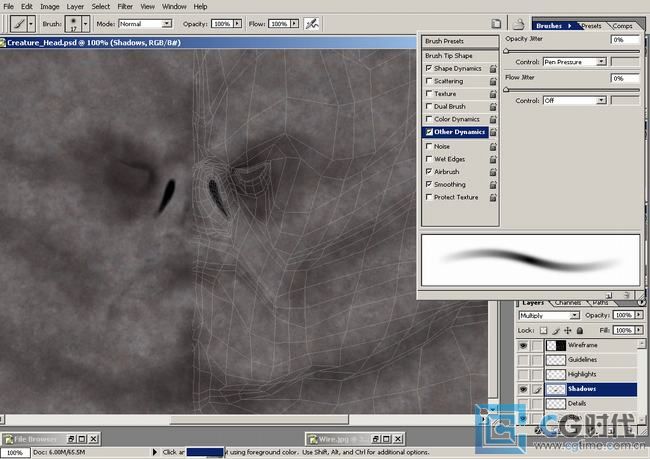Enable the Protect Texture checkbox

pyautogui.click(x=429, y=197)
